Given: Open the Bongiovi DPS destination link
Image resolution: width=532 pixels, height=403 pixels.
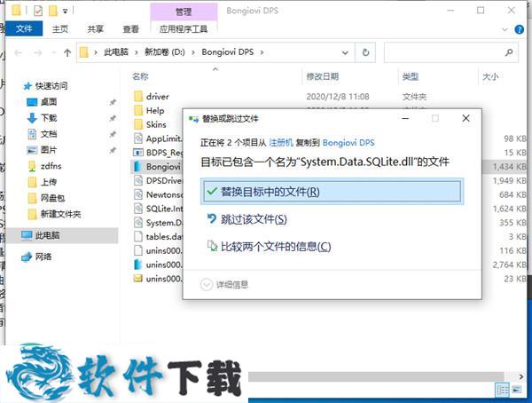Looking at the screenshot, I should click(x=348, y=142).
